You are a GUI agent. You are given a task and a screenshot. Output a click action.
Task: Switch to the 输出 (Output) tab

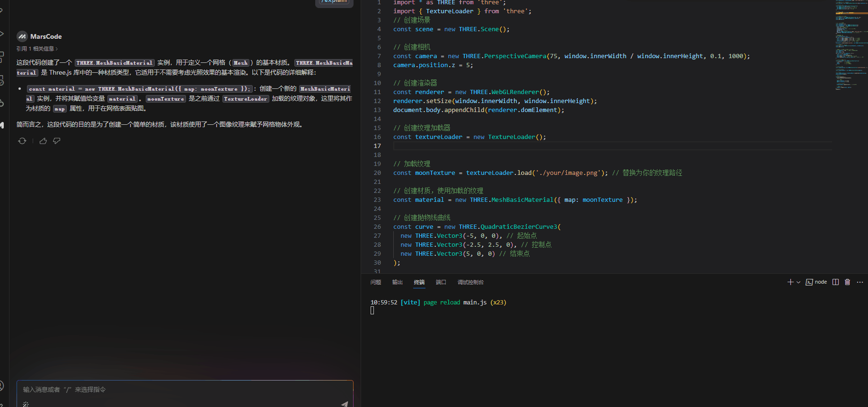pyautogui.click(x=398, y=282)
